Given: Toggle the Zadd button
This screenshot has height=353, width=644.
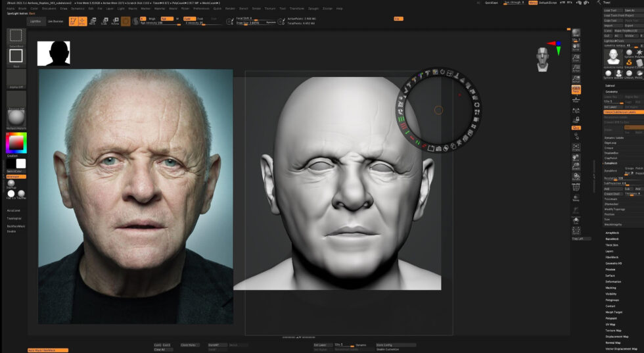Looking at the screenshot, I should click(189, 18).
